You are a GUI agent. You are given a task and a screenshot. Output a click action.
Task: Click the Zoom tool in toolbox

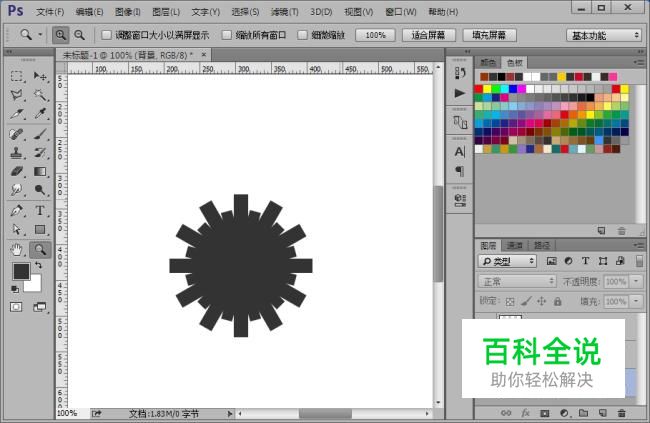click(40, 250)
